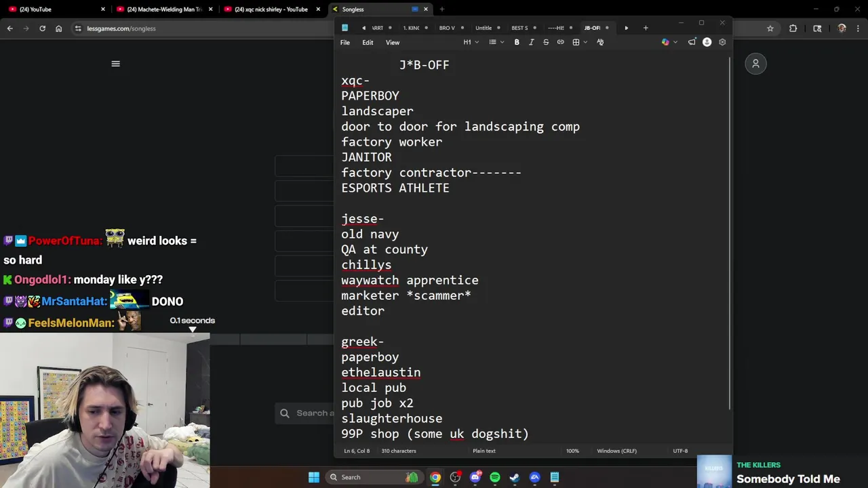
Task: Apply strikethrough formatting in Notepad
Action: pos(546,42)
